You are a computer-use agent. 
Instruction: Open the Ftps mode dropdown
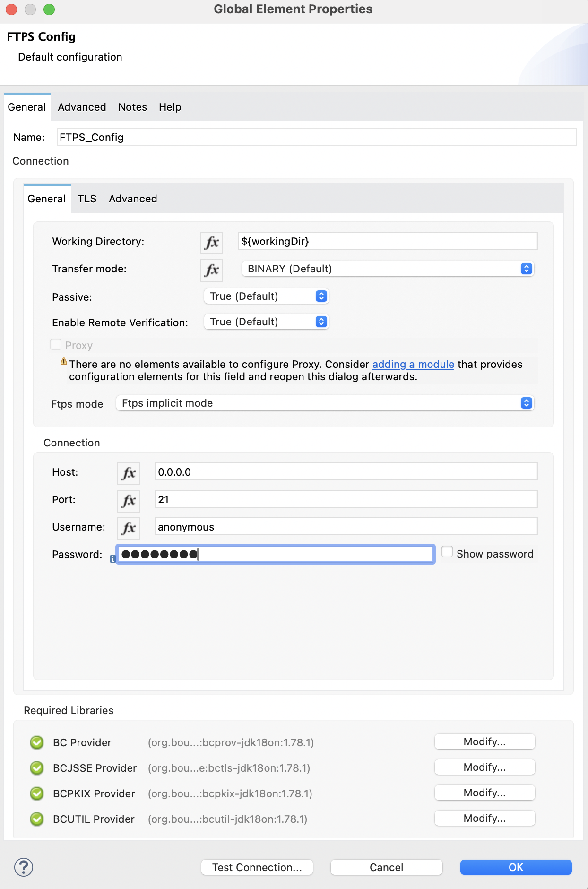[x=325, y=403]
